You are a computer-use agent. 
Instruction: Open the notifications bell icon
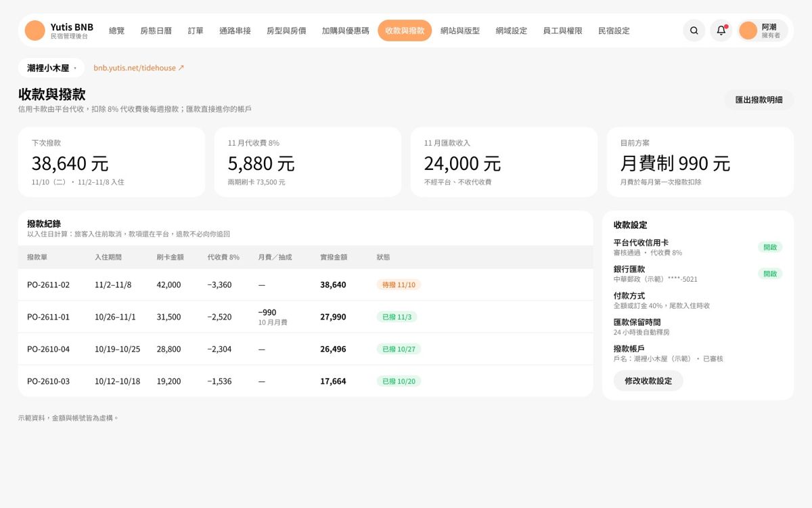coord(721,30)
